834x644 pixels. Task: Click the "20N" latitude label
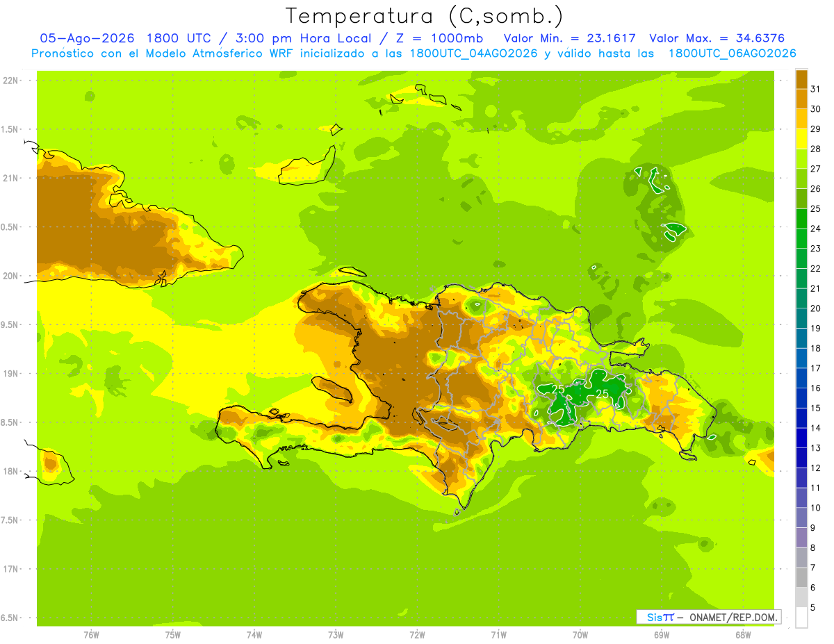(x=10, y=276)
